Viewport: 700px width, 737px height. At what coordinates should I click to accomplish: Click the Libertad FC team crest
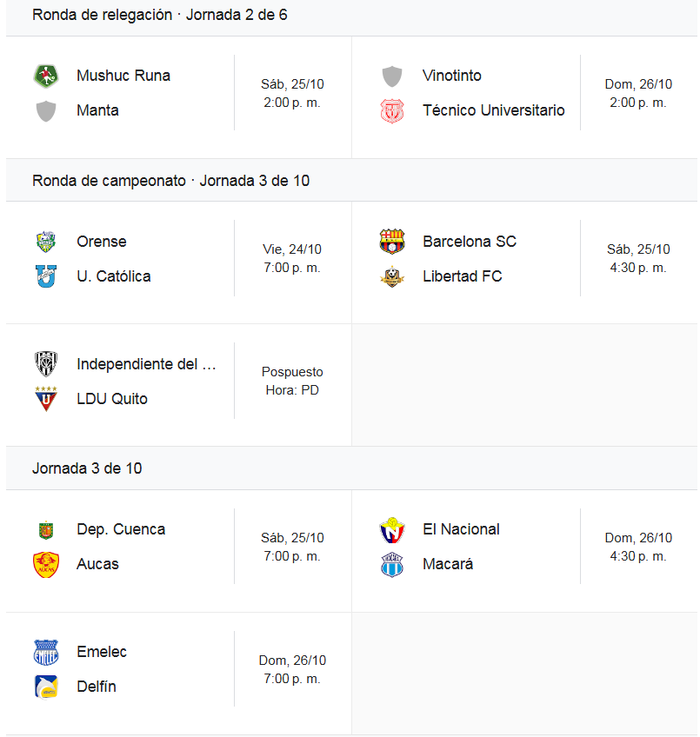pyautogui.click(x=392, y=277)
